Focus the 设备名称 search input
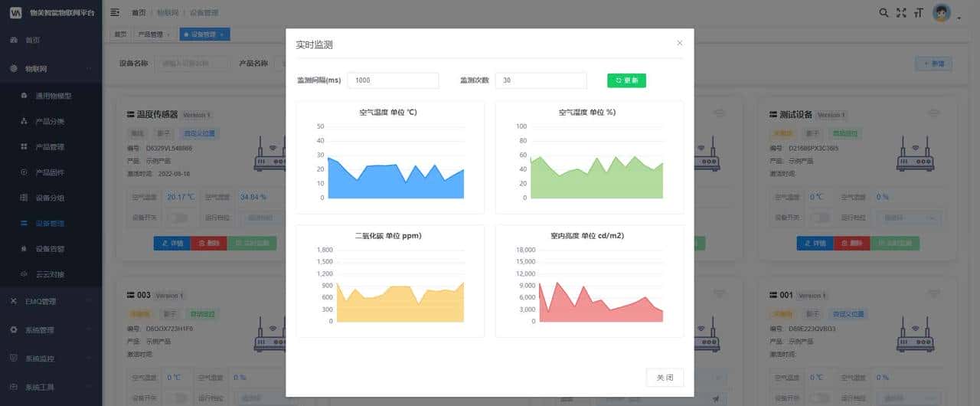The image size is (980, 406). [191, 64]
